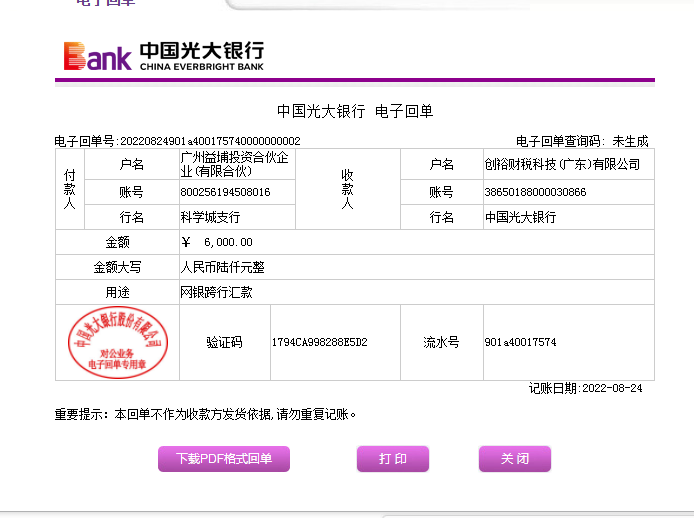Click the 下载PDF格式回单 button
This screenshot has height=518, width=694.
(x=224, y=459)
